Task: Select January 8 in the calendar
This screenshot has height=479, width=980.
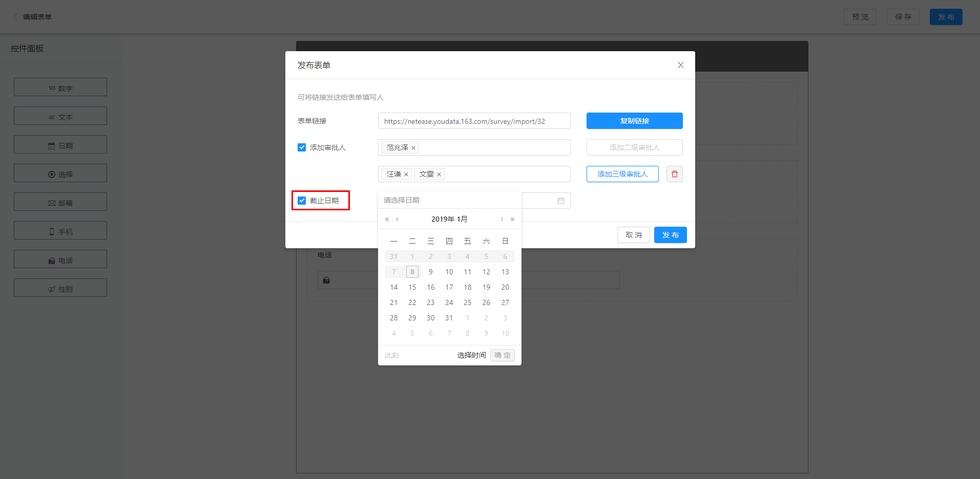Action: coord(412,272)
